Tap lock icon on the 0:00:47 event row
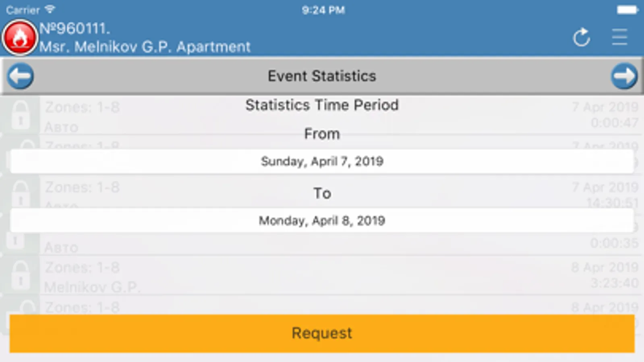This screenshot has width=644, height=362. [x=21, y=115]
